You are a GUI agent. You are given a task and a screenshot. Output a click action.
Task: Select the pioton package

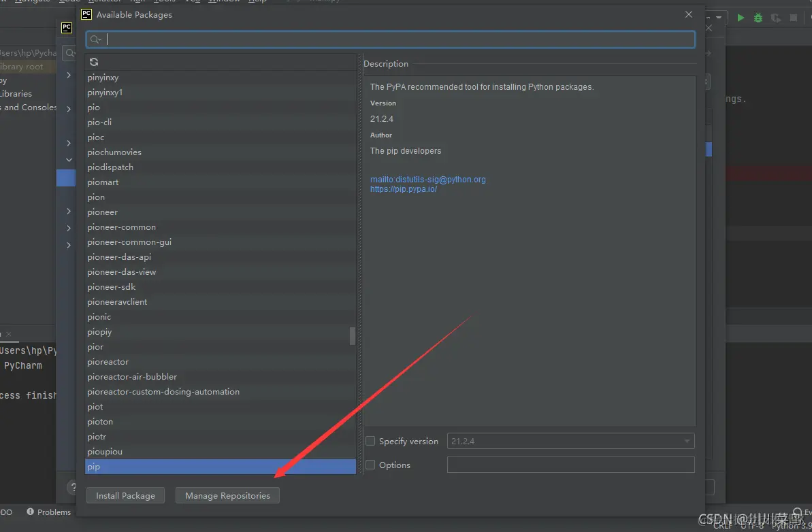tap(221, 422)
